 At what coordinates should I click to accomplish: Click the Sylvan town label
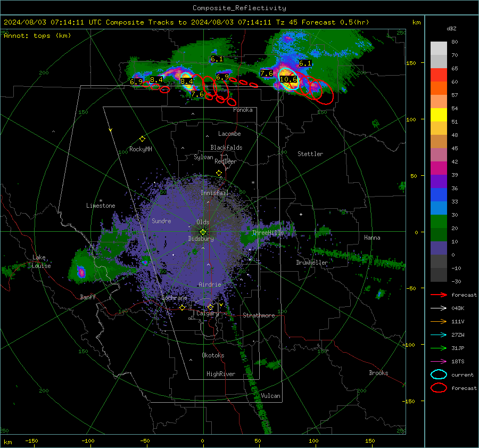(x=203, y=157)
